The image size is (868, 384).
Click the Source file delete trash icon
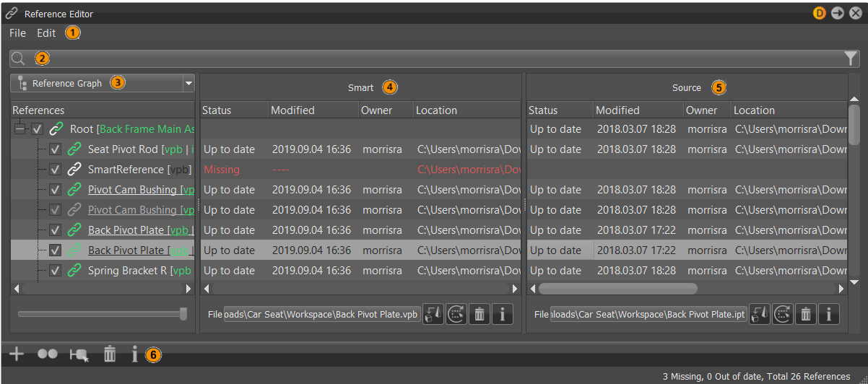point(806,315)
